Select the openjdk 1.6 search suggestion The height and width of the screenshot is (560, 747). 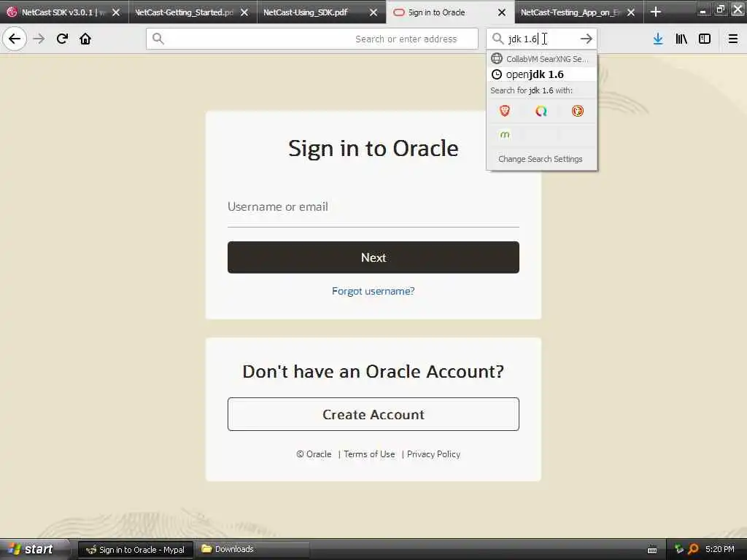pos(542,74)
